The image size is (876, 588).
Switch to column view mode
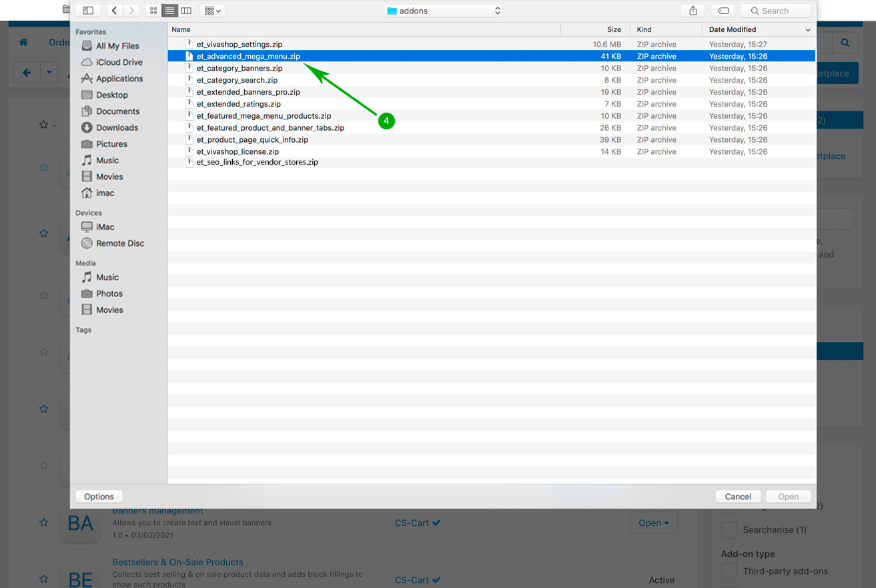tap(186, 11)
